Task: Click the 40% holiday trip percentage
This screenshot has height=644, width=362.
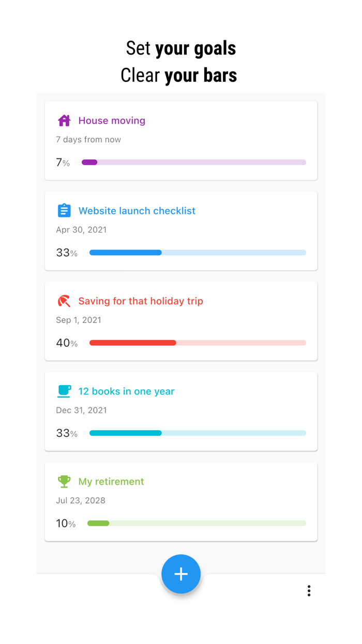Action: [x=67, y=343]
